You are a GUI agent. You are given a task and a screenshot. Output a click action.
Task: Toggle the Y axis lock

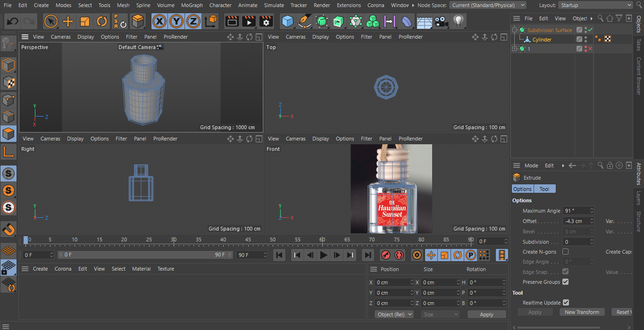click(x=176, y=21)
